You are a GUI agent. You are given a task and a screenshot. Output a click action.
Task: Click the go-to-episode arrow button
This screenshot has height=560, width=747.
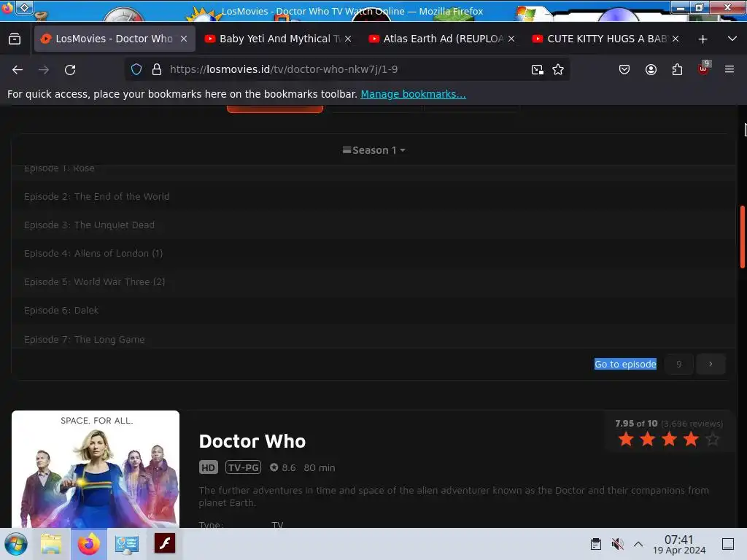711,364
